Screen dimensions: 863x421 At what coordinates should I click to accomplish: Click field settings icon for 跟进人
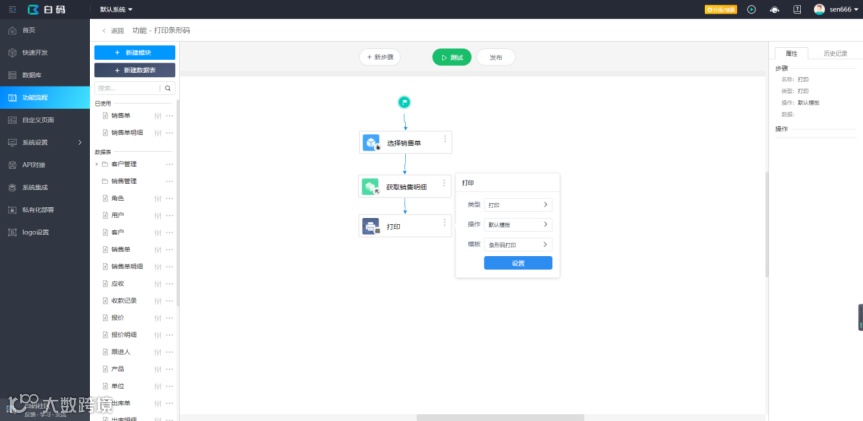(158, 352)
